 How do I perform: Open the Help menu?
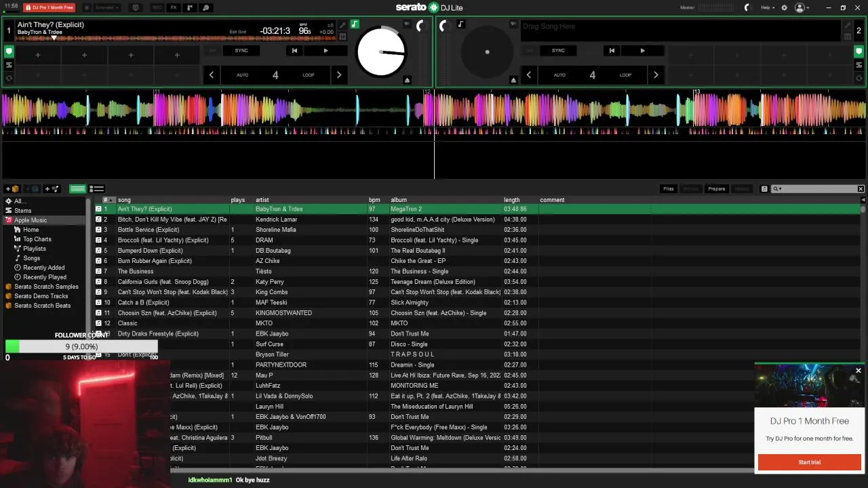(x=767, y=7)
